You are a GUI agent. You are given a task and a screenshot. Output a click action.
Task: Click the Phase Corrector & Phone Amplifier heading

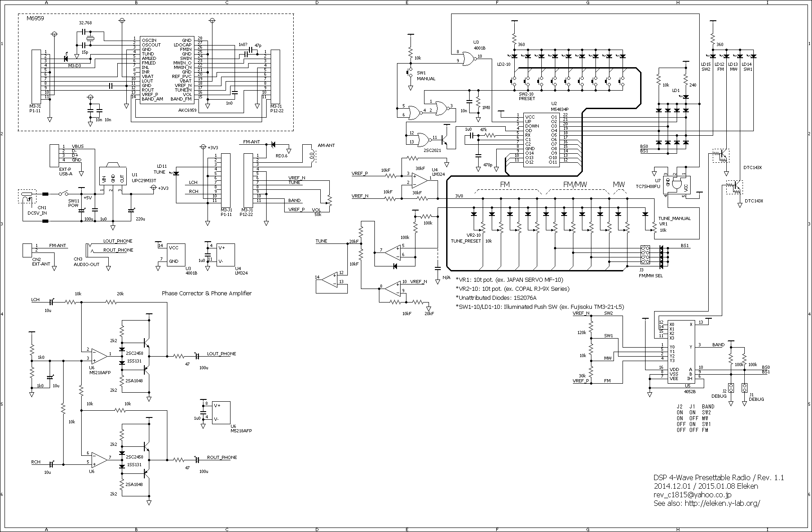[207, 294]
